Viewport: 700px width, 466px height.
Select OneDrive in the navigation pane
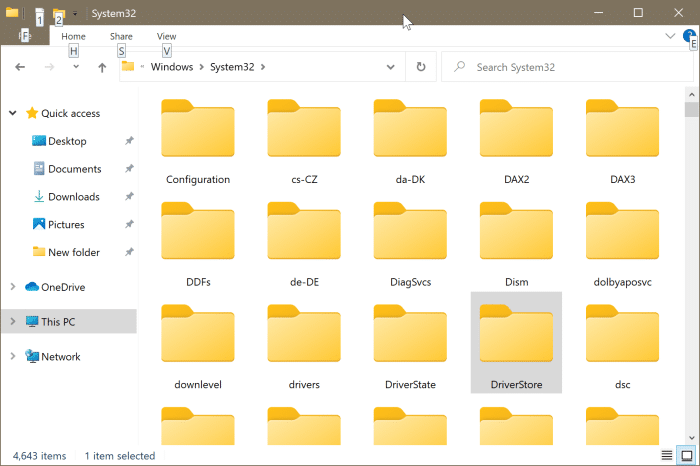point(55,287)
